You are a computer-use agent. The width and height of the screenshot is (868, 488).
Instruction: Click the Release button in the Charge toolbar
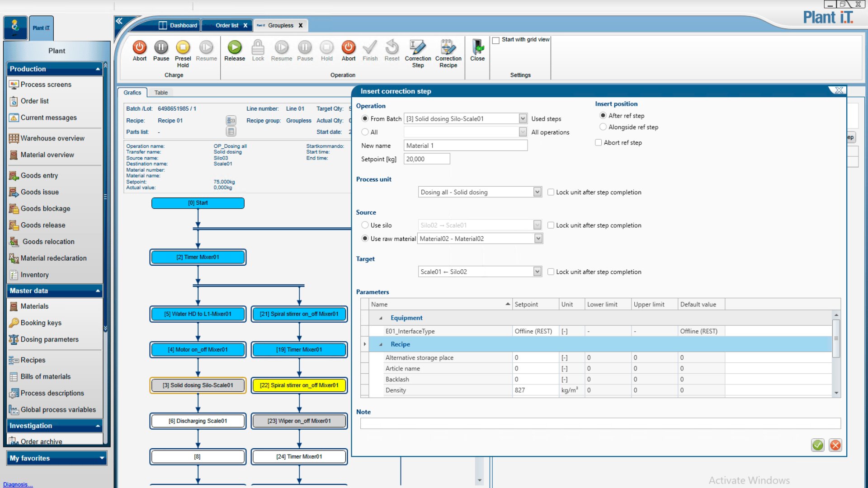click(234, 51)
